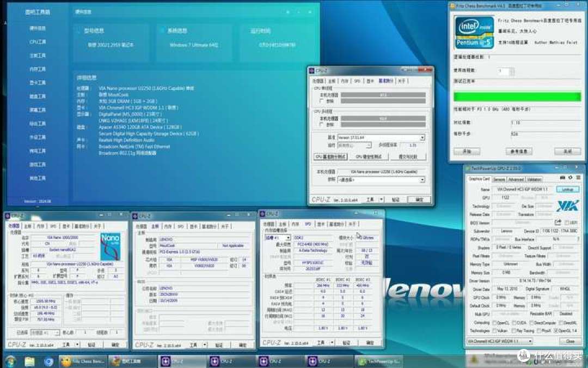
Task: Click the VIA Nano processor logo in CPU-Z
Action: click(110, 247)
